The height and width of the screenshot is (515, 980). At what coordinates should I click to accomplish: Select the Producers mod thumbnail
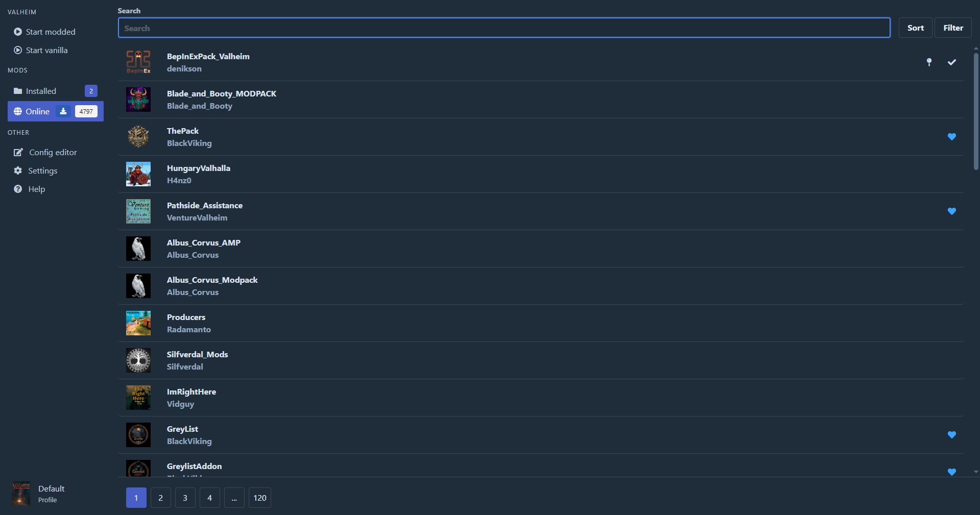(138, 323)
